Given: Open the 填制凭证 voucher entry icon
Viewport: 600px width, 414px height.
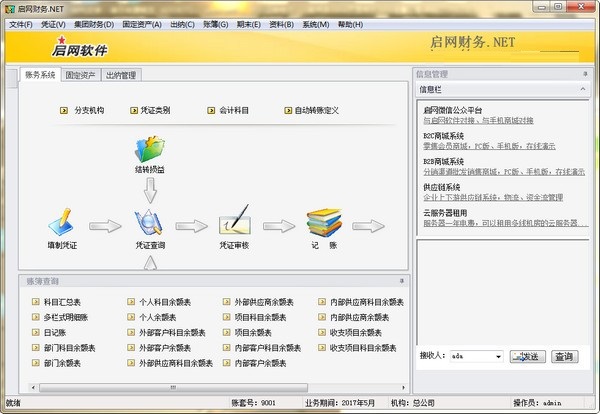Looking at the screenshot, I should (61, 222).
